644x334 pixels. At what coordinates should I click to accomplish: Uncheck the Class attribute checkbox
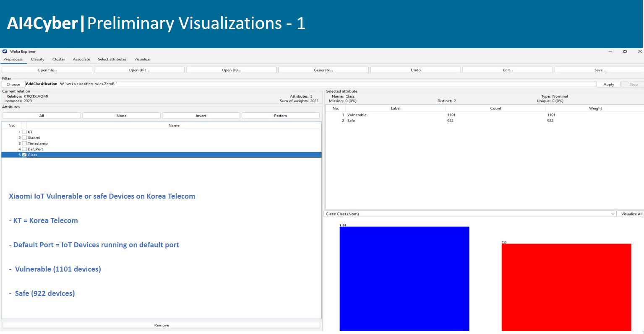click(x=24, y=155)
